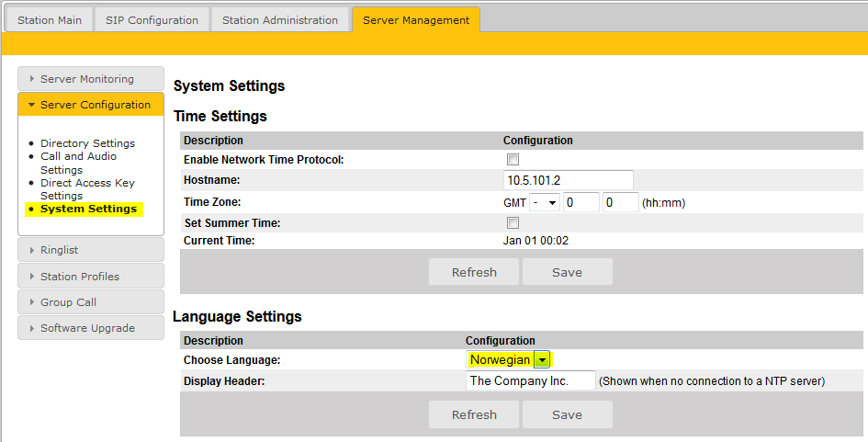Expand the Ringlist sidebar section

(90, 250)
